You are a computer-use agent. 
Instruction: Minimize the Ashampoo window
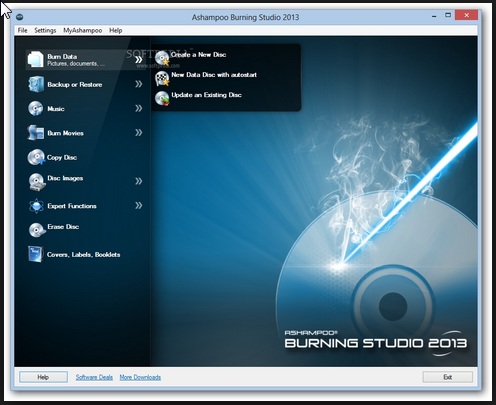[x=434, y=16]
